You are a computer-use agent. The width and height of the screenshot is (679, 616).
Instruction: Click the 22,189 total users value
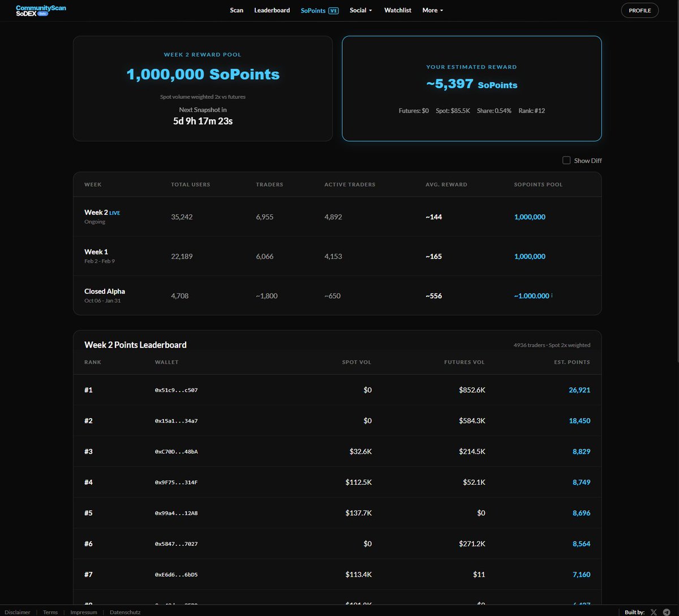coord(182,256)
